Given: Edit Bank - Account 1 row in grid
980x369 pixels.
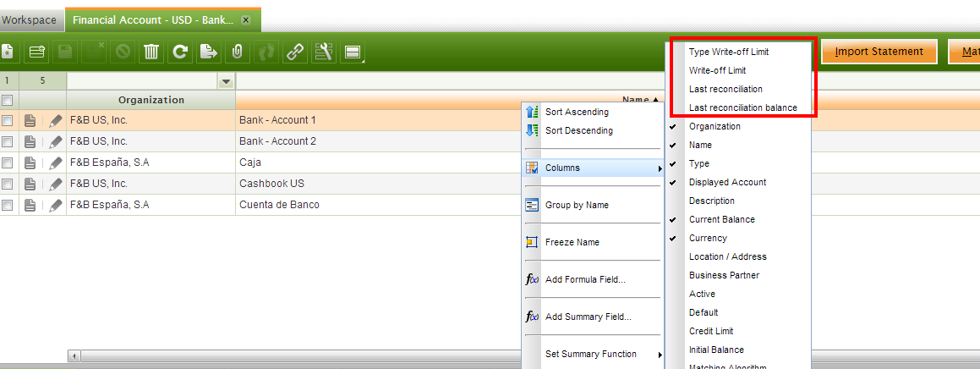Looking at the screenshot, I should 56,121.
